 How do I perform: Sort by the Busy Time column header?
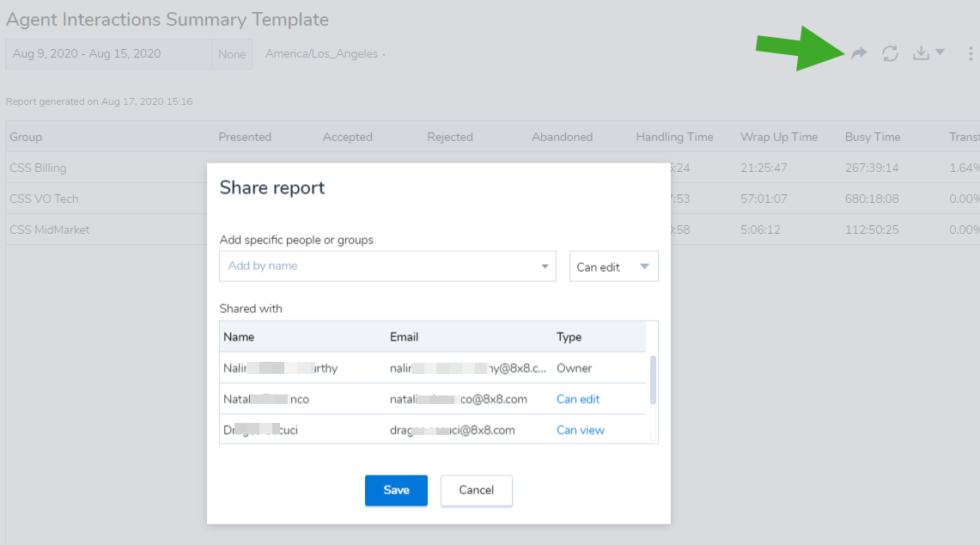[x=873, y=137]
